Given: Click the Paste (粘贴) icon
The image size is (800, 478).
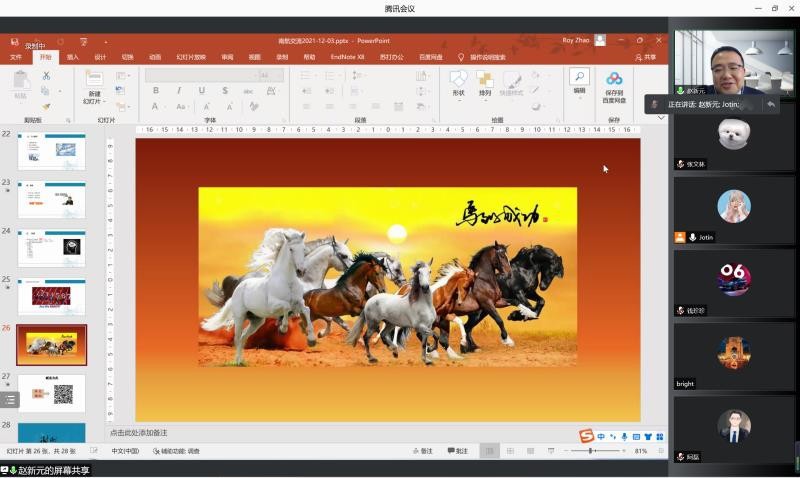Looking at the screenshot, I should pos(20,82).
